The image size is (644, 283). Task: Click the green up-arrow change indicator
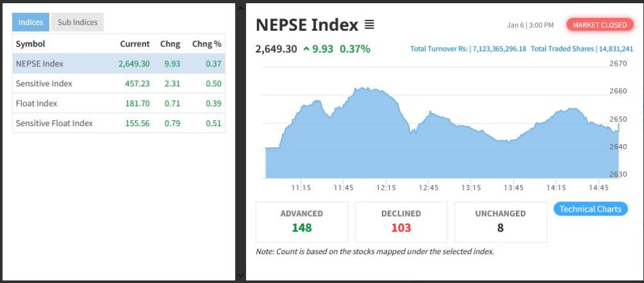pos(306,49)
